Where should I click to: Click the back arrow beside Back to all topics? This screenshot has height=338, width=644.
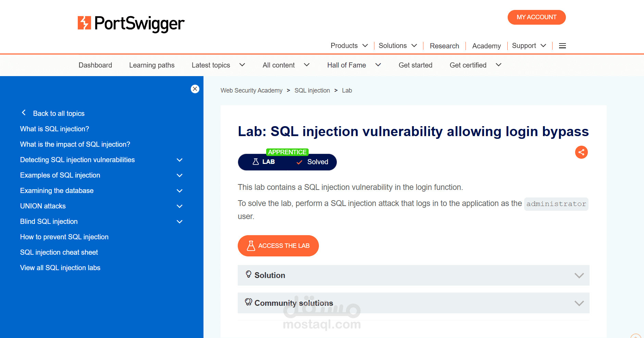point(24,112)
